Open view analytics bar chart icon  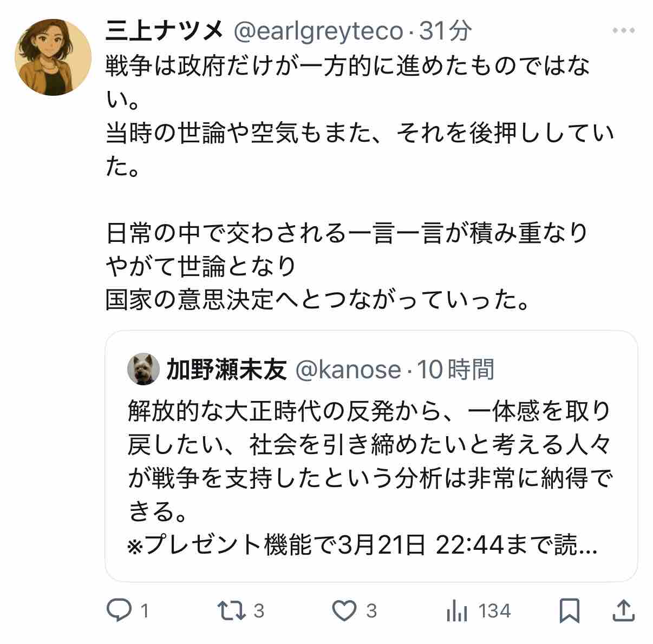458,612
